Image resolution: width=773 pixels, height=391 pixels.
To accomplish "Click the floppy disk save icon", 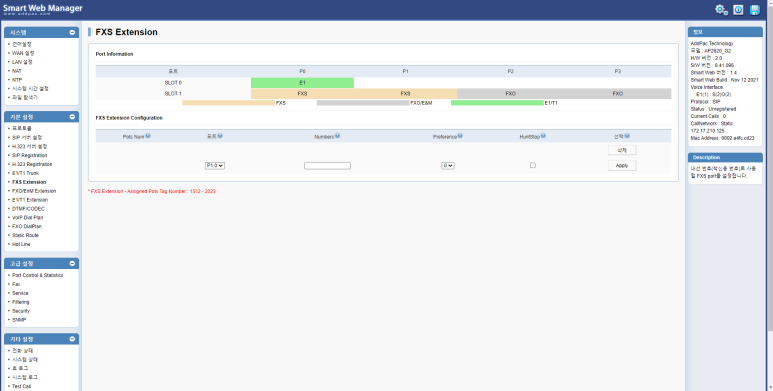I will [x=755, y=10].
